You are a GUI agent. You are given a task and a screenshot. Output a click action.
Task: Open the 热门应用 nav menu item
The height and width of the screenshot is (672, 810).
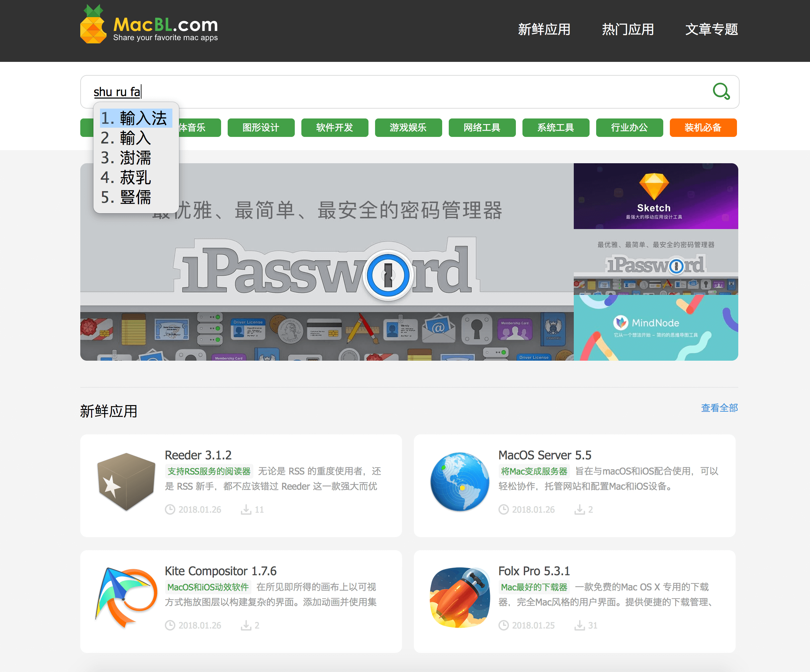(x=628, y=29)
